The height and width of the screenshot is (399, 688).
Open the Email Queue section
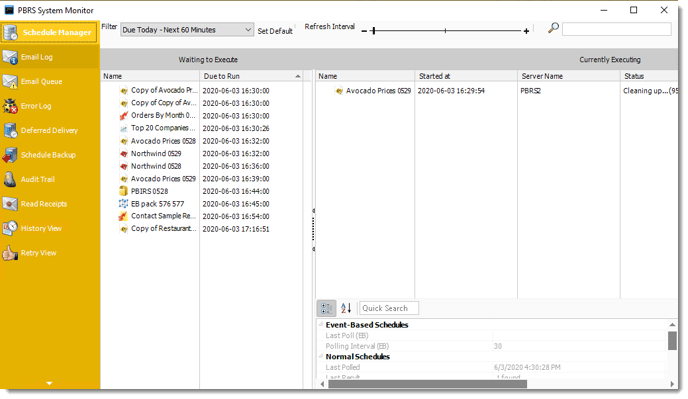click(49, 82)
